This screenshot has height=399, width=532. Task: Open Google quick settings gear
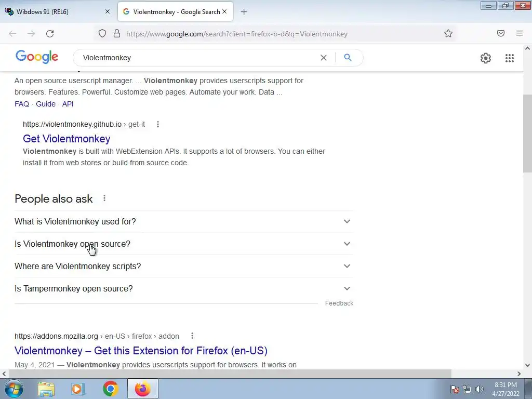coord(486,58)
